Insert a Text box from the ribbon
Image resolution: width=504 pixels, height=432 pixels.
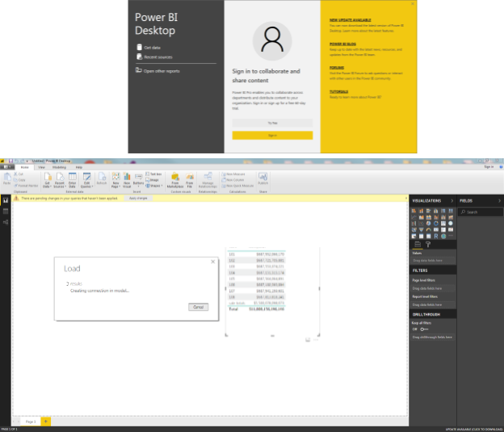pyautogui.click(x=153, y=174)
